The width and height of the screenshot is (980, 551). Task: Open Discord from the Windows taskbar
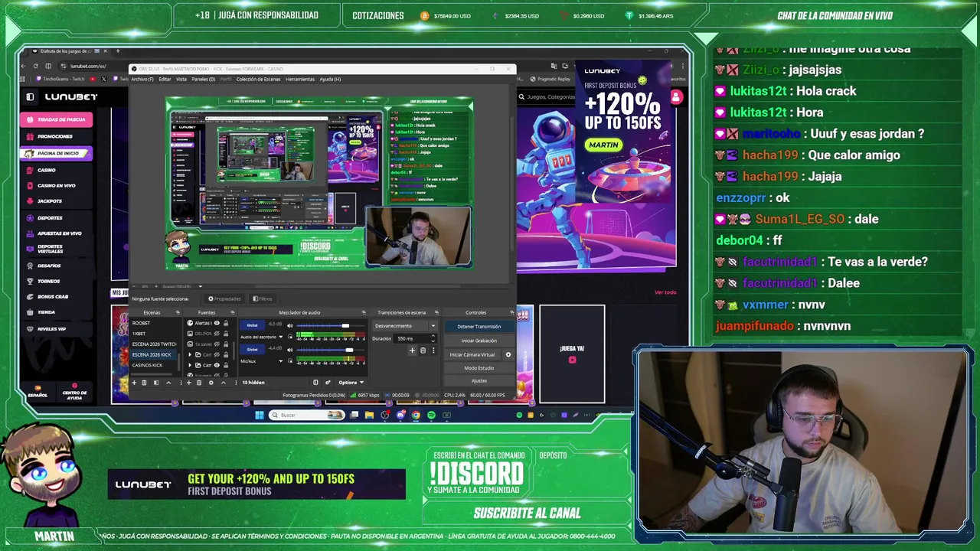click(400, 415)
